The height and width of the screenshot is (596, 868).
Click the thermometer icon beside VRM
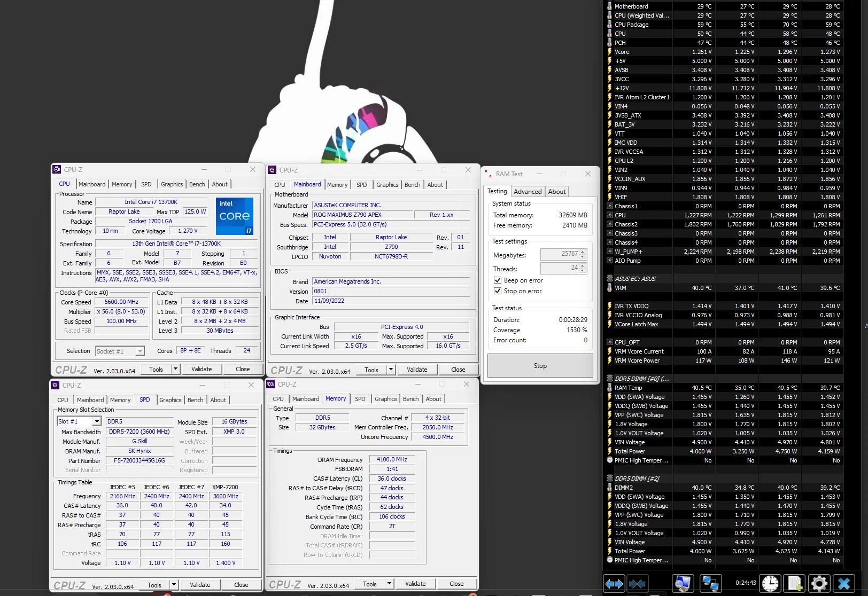610,288
